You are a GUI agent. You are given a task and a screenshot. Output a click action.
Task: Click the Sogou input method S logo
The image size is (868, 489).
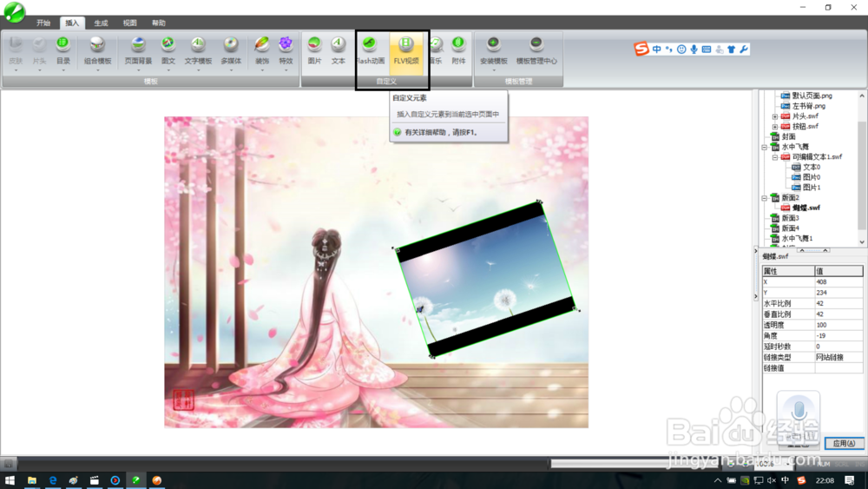click(x=641, y=50)
